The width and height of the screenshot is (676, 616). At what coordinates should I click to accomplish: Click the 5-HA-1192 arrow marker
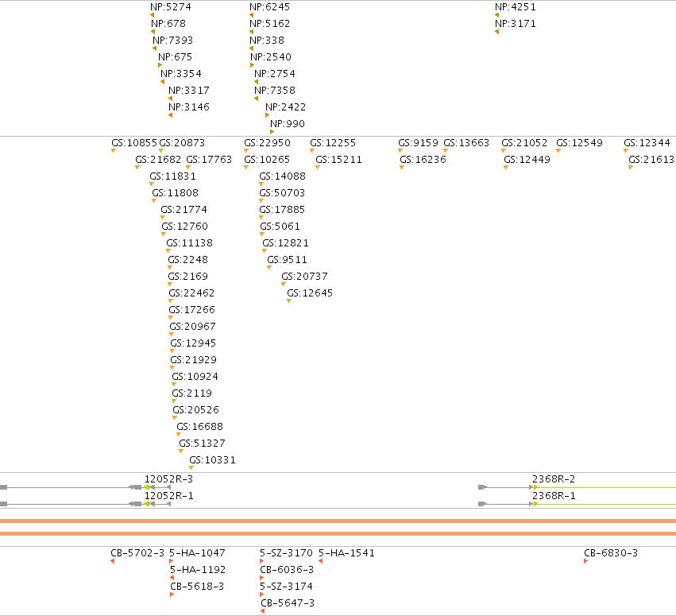coord(172,578)
